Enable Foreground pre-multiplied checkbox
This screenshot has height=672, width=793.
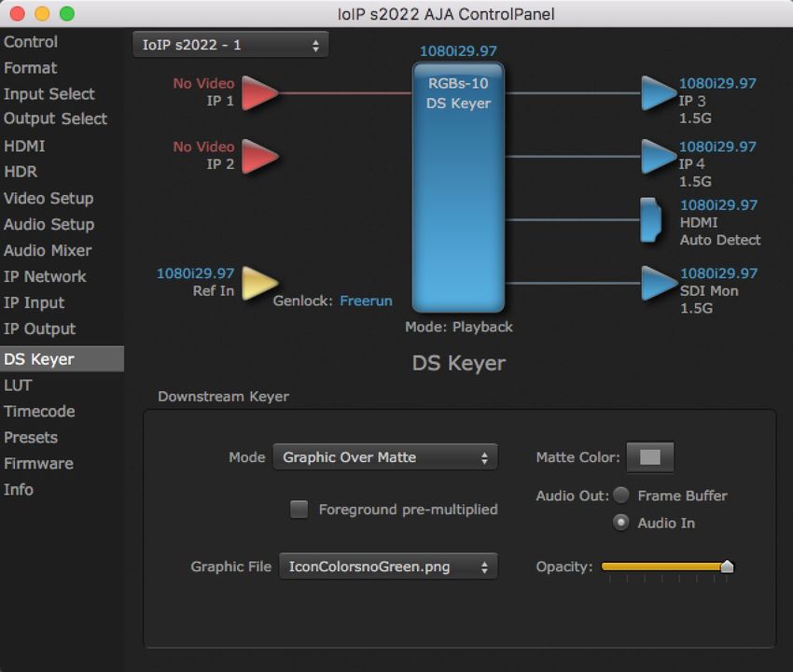[x=299, y=509]
